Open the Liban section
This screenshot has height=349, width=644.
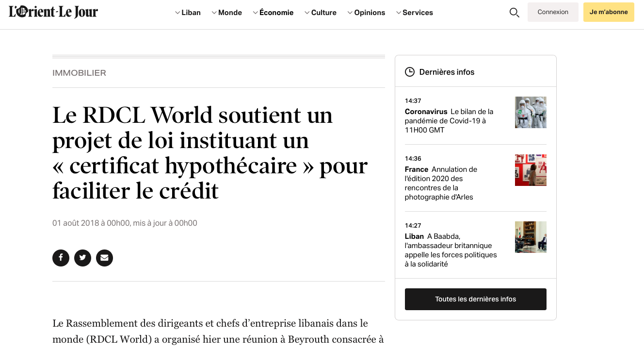point(191,13)
